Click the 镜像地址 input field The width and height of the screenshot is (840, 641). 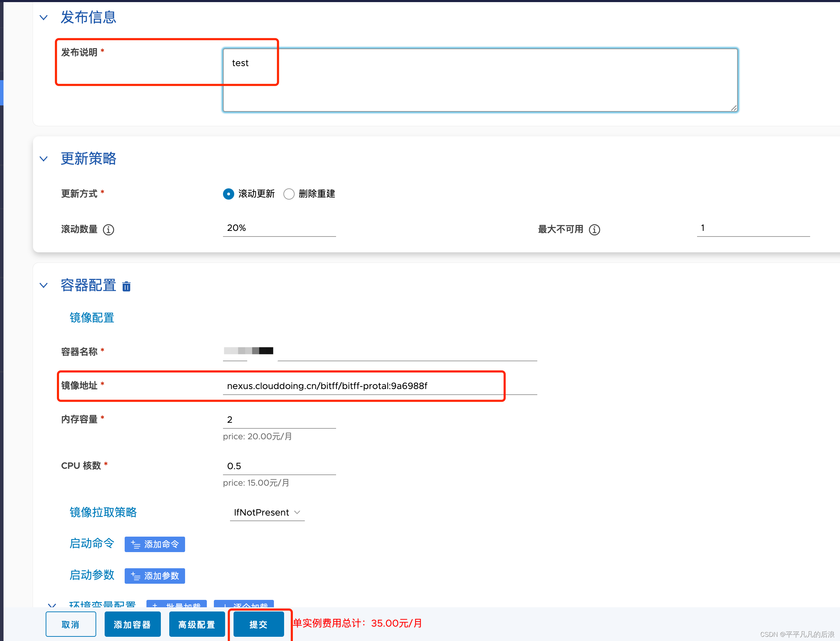tap(380, 386)
